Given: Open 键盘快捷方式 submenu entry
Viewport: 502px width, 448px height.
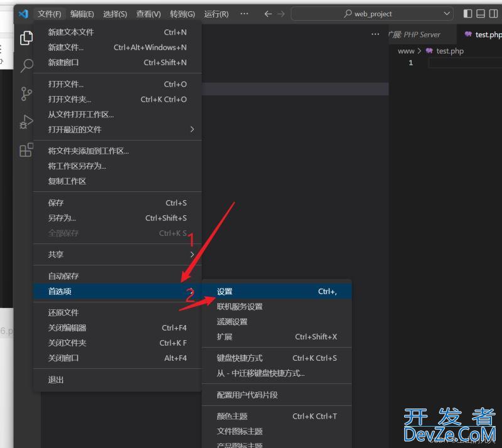Looking at the screenshot, I should tap(277, 358).
